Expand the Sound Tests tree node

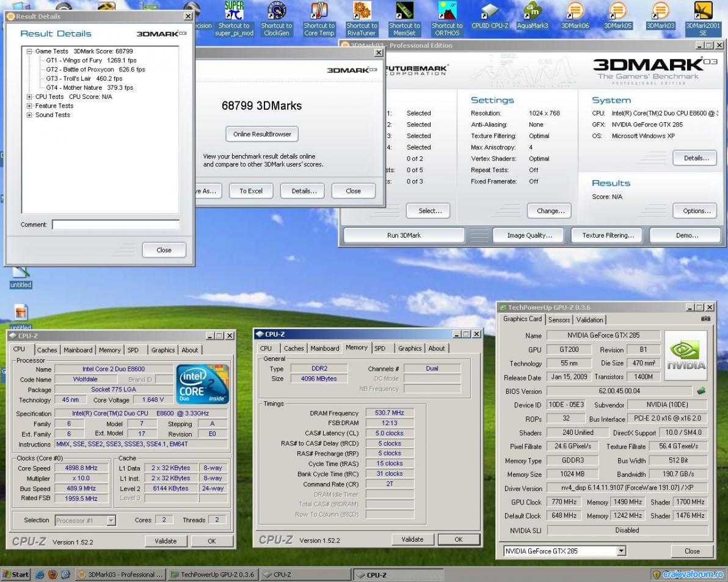click(x=29, y=115)
